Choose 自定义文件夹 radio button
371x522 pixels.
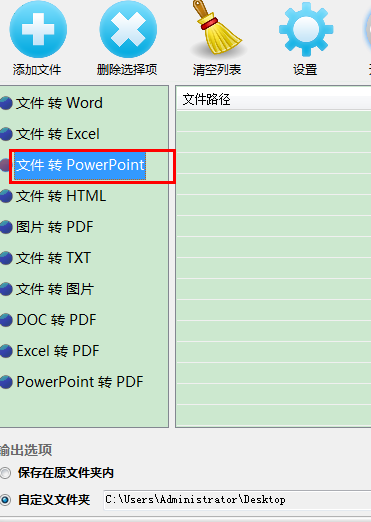[5, 500]
